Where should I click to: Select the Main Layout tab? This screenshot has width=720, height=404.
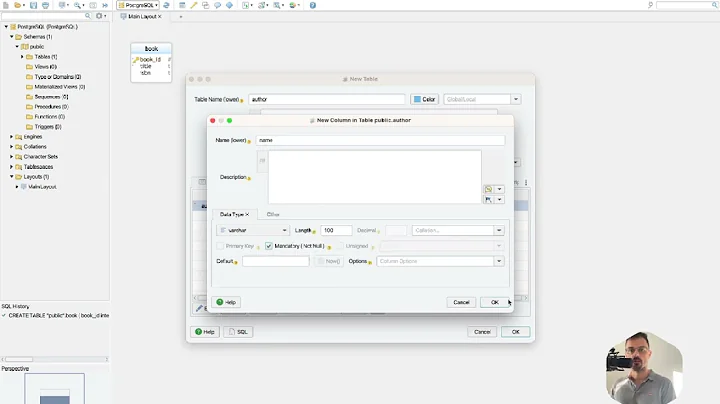pyautogui.click(x=142, y=16)
